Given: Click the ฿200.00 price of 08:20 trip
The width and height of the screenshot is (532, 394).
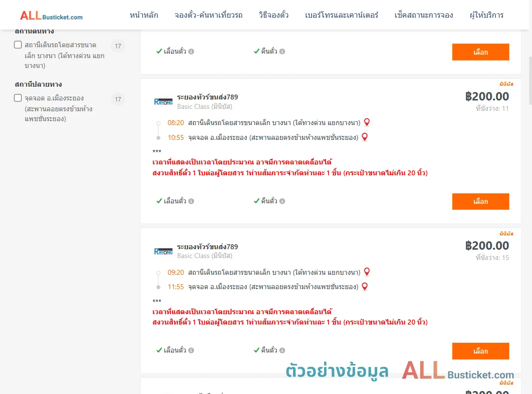Looking at the screenshot, I should pyautogui.click(x=487, y=97).
